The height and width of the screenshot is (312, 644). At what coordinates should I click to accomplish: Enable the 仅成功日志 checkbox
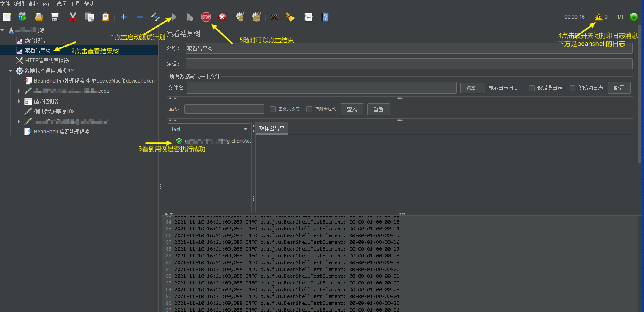572,88
